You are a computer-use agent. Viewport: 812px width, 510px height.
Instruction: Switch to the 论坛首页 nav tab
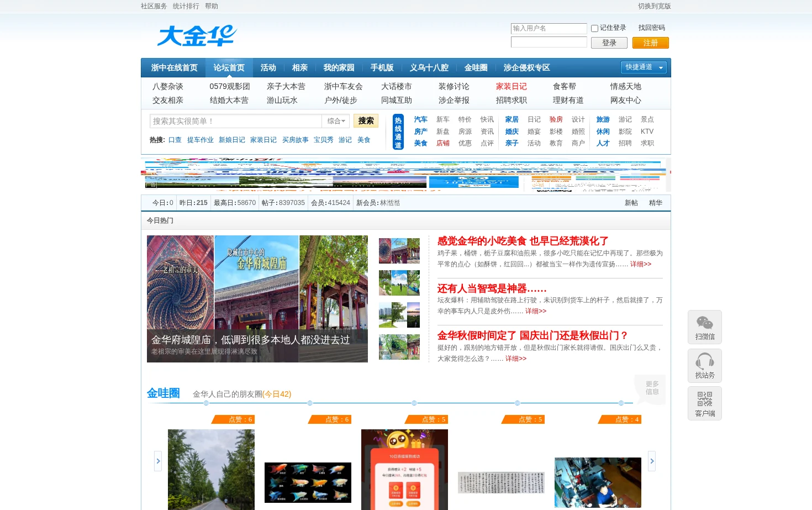tap(229, 67)
